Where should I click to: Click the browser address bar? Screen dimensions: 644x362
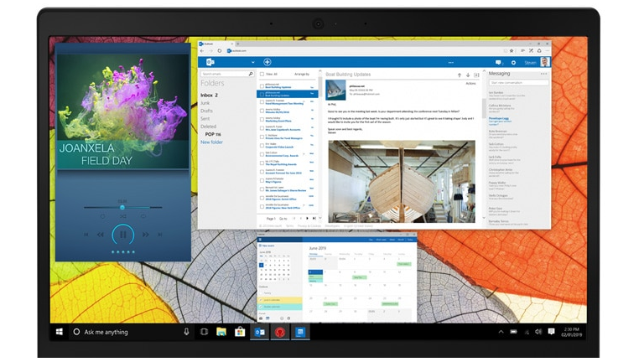coord(361,51)
